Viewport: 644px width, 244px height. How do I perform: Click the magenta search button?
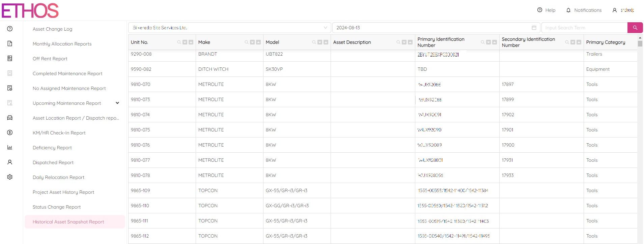pyautogui.click(x=635, y=28)
